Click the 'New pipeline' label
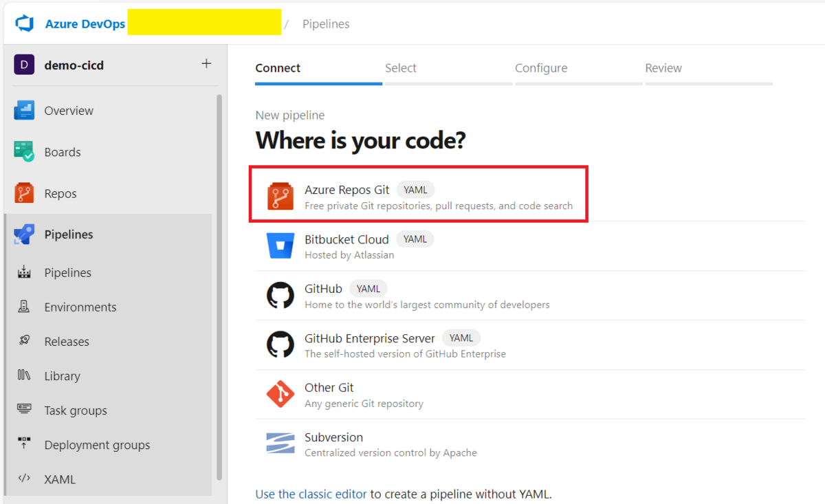 290,116
